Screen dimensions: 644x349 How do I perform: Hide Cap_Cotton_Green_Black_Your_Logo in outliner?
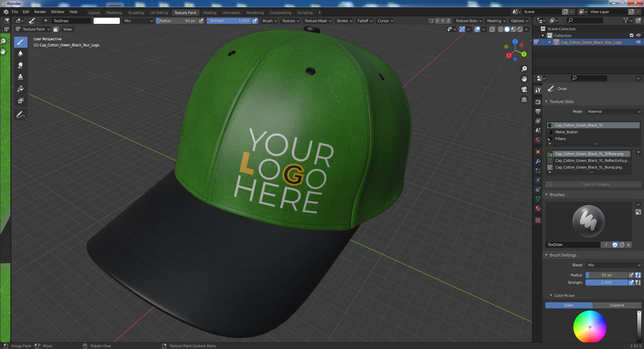638,42
